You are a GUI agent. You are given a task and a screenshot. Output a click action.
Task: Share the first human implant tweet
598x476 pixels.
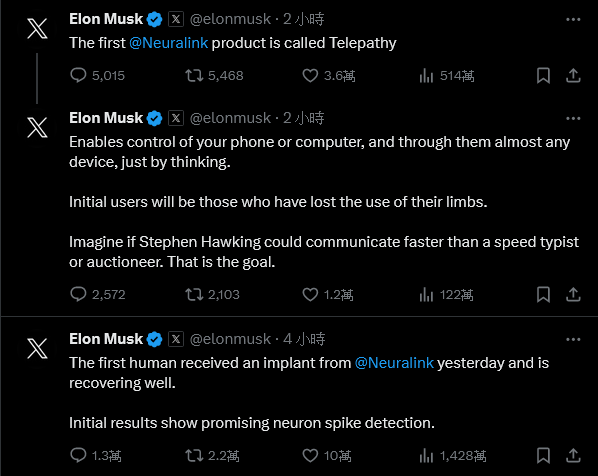pyautogui.click(x=573, y=455)
